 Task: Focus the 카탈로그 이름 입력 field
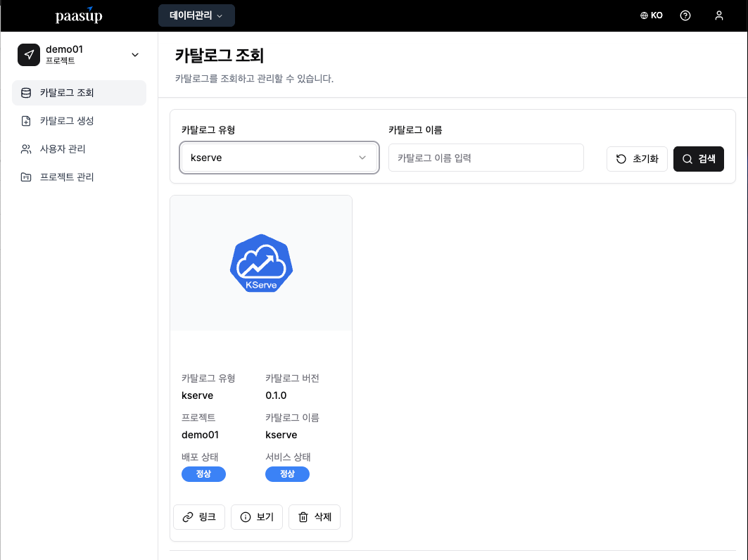[486, 158]
